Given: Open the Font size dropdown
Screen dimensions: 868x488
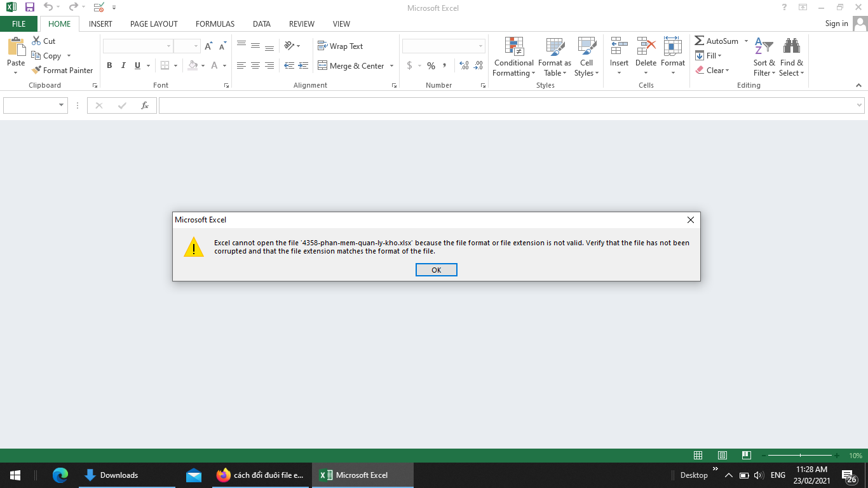Looking at the screenshot, I should point(196,46).
